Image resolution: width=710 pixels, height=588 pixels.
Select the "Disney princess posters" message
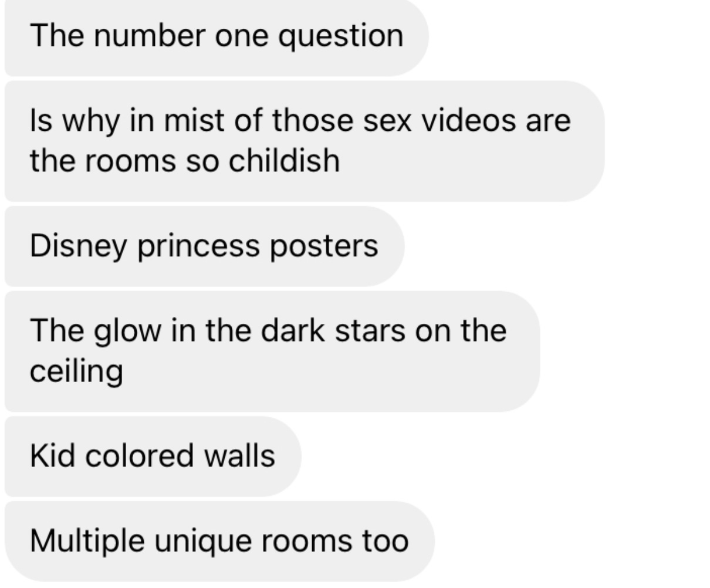[x=204, y=246]
